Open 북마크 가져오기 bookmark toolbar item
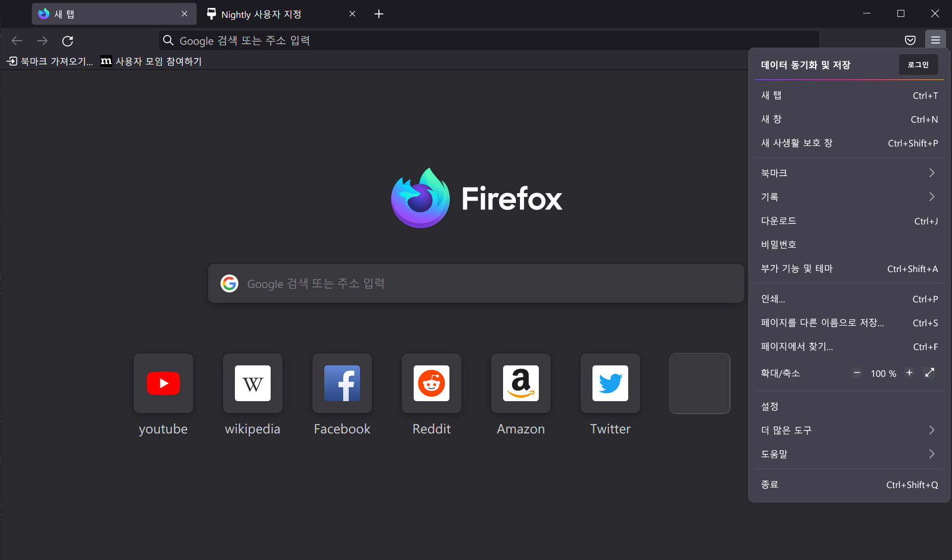Viewport: 952px width, 560px height. 50,61
